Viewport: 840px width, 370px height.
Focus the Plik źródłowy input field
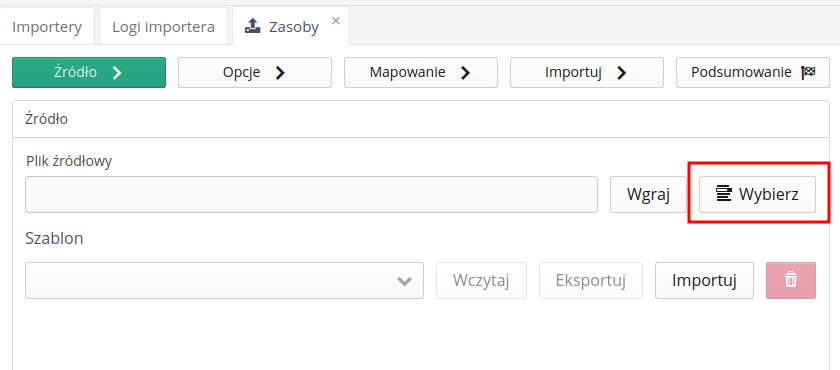point(311,194)
